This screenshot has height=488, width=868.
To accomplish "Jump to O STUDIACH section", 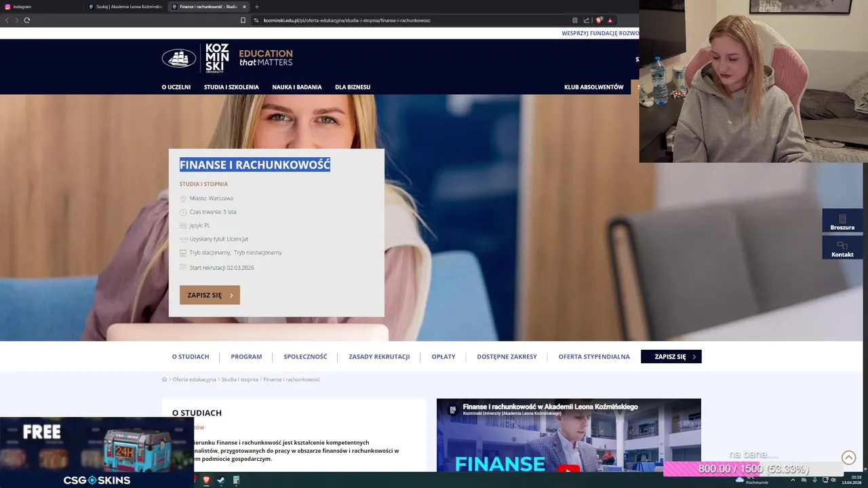I will [x=191, y=357].
